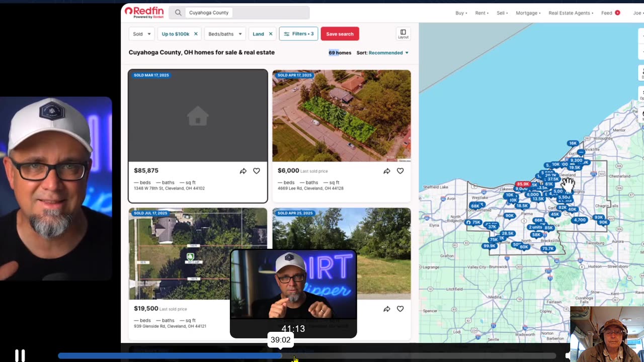Click the $85,875 listing price
644x362 pixels.
click(x=146, y=170)
